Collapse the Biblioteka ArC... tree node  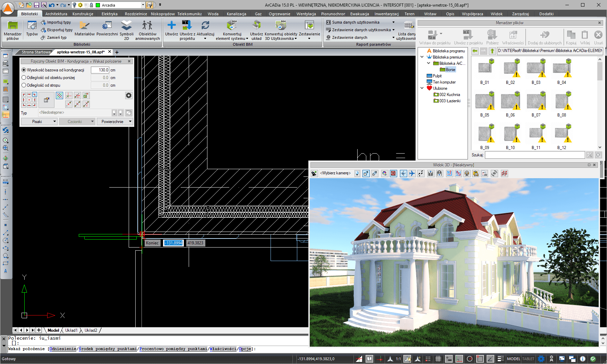click(429, 63)
